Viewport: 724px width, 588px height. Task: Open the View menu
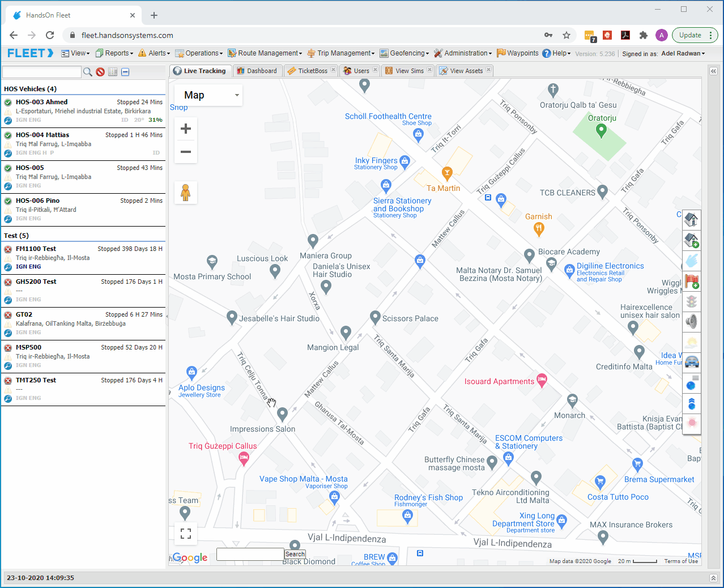(75, 53)
